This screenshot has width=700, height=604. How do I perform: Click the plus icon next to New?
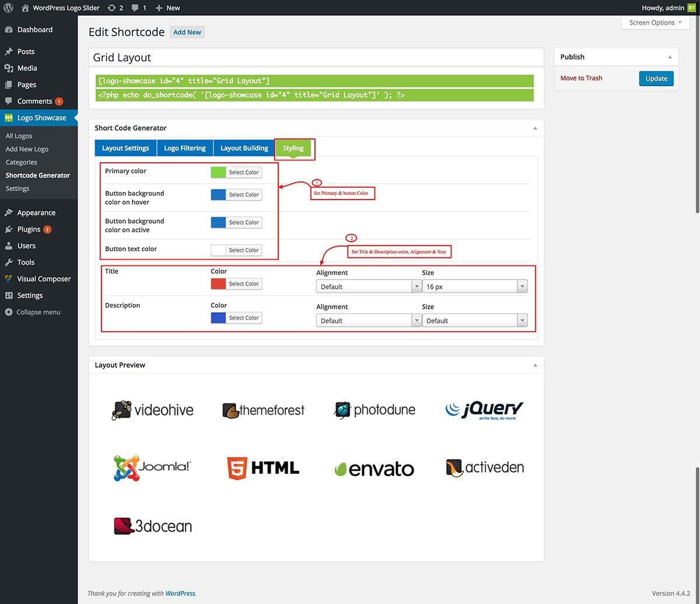point(159,8)
